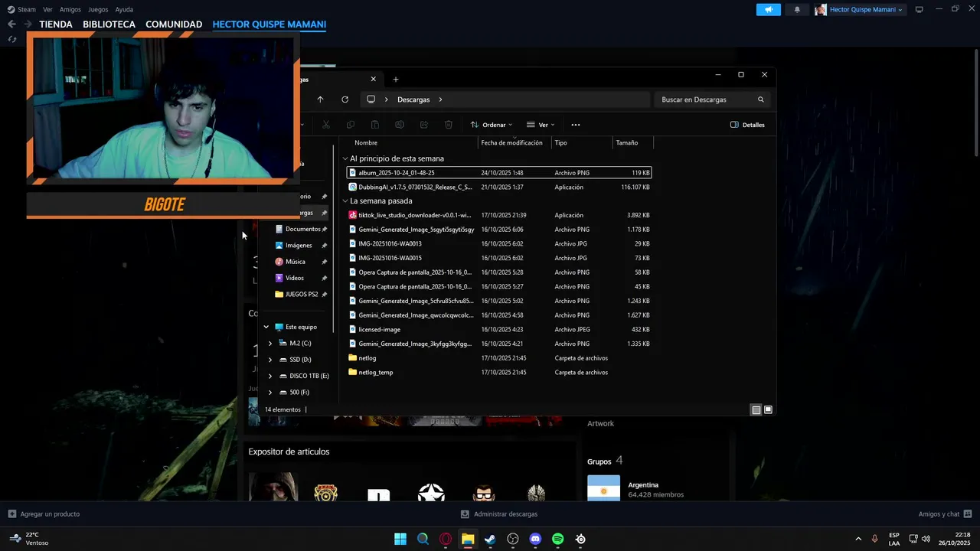The width and height of the screenshot is (980, 551).
Task: Go forward with Steam's forward arrow
Action: (x=28, y=24)
